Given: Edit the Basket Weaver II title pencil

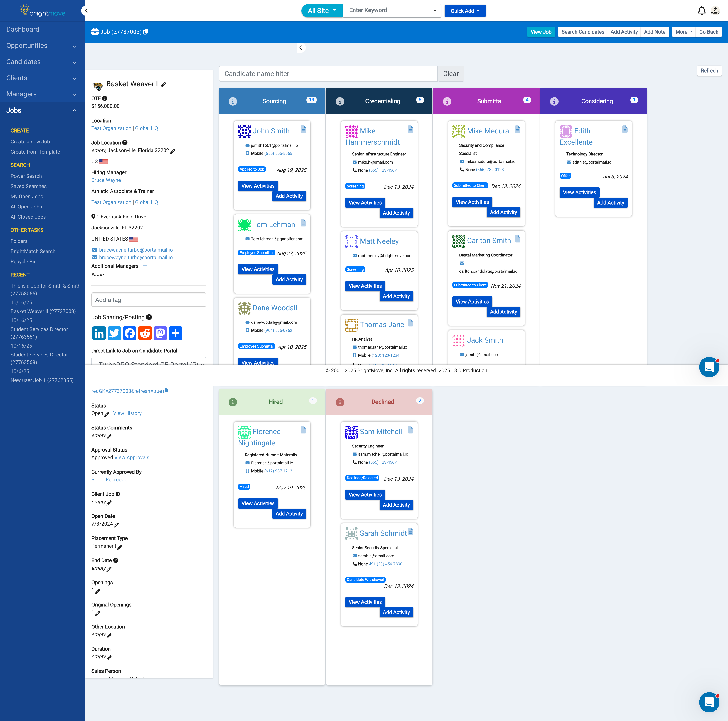Looking at the screenshot, I should click(x=164, y=84).
